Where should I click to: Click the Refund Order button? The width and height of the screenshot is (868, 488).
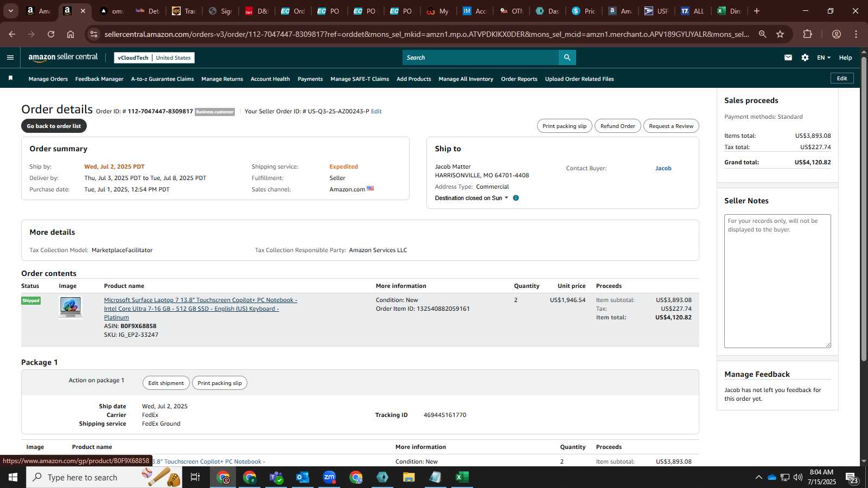click(617, 126)
